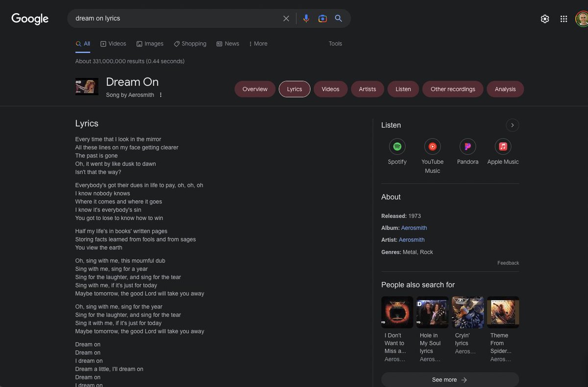This screenshot has height=387, width=588.
Task: Clear the search box with the X icon
Action: point(286,19)
